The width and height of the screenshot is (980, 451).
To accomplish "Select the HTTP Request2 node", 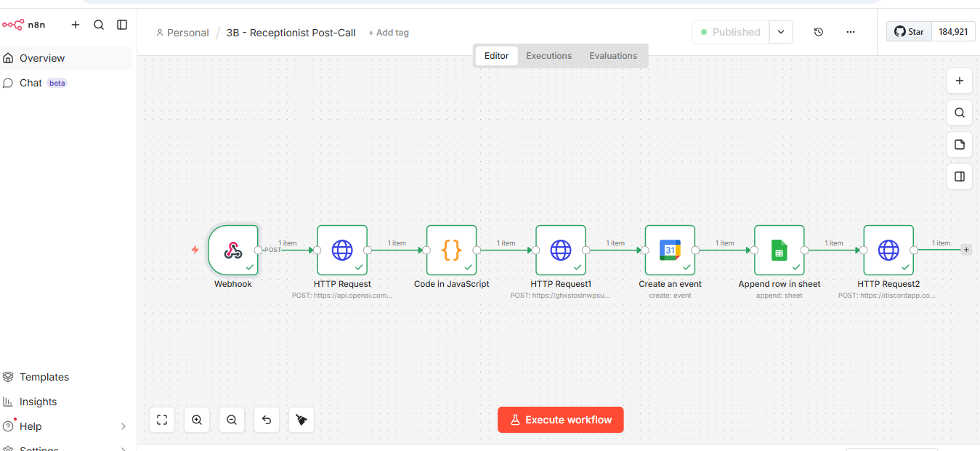I will click(x=888, y=250).
